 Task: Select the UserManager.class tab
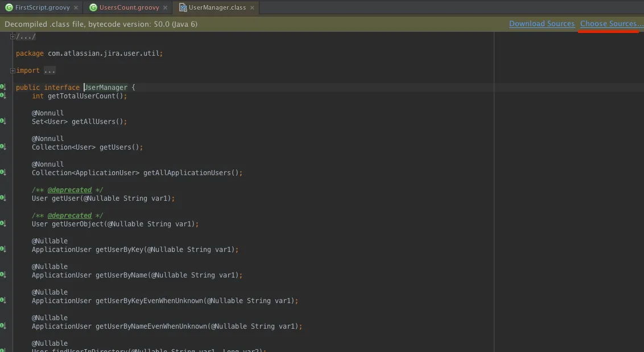[x=217, y=7]
